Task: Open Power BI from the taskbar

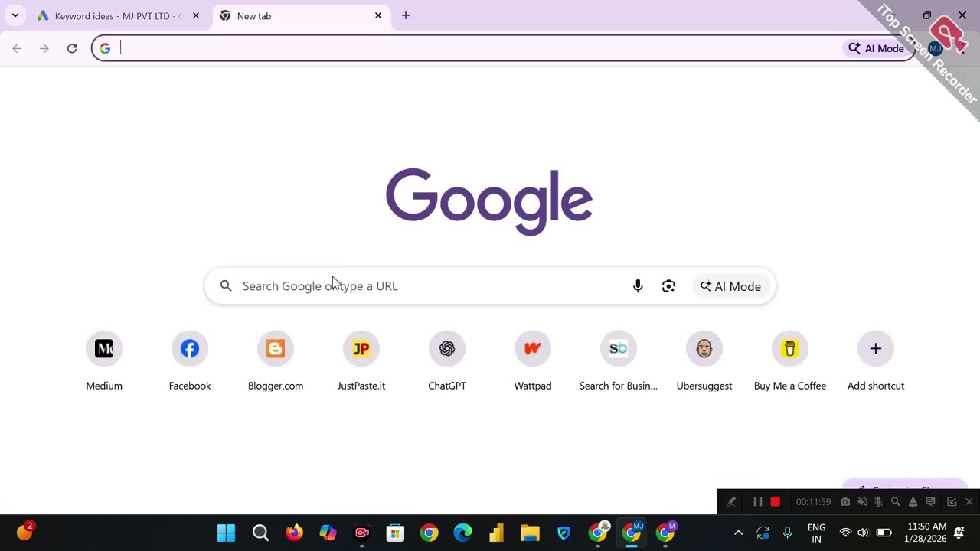Action: [496, 533]
